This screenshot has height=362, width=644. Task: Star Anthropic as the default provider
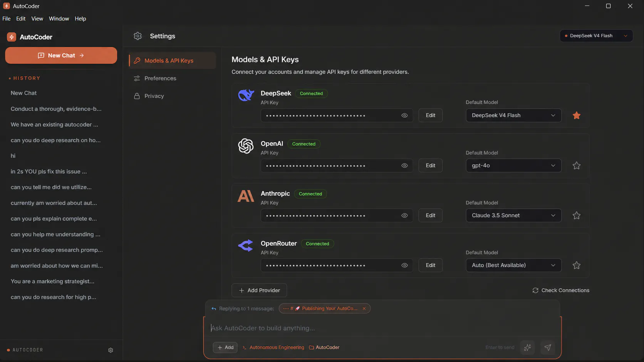[576, 215]
